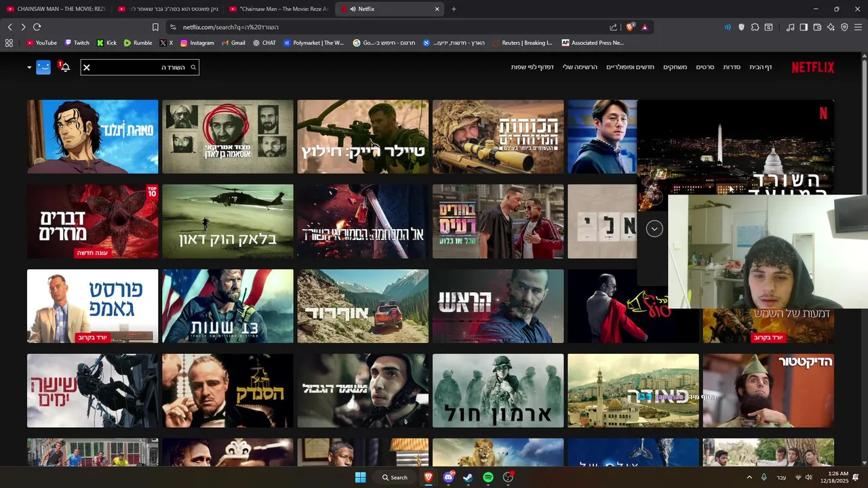Viewport: 868px width, 488px height.
Task: Open Discord from the taskbar
Action: click(448, 477)
